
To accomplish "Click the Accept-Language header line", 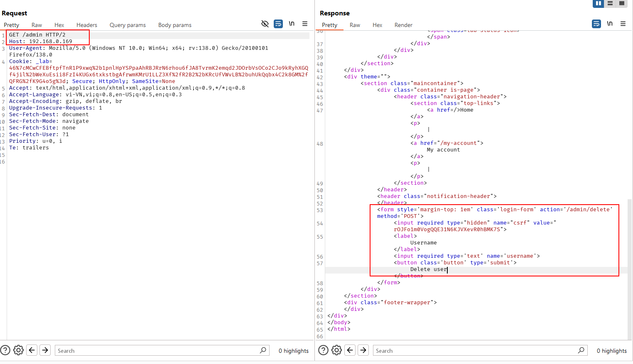I will [x=96, y=95].
